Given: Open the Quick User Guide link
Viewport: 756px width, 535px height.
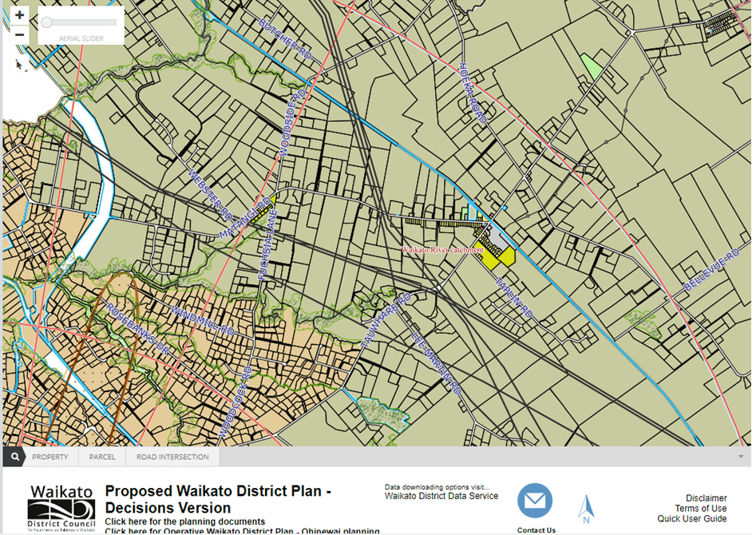Looking at the screenshot, I should tap(692, 519).
